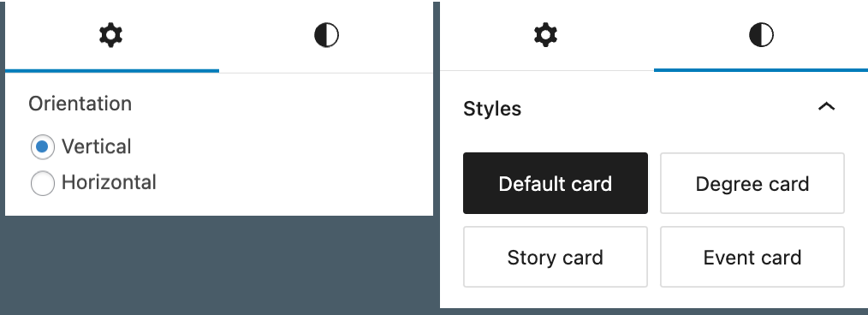The image size is (868, 315).
Task: Select the Vertical orientation radio button
Action: coord(42,147)
